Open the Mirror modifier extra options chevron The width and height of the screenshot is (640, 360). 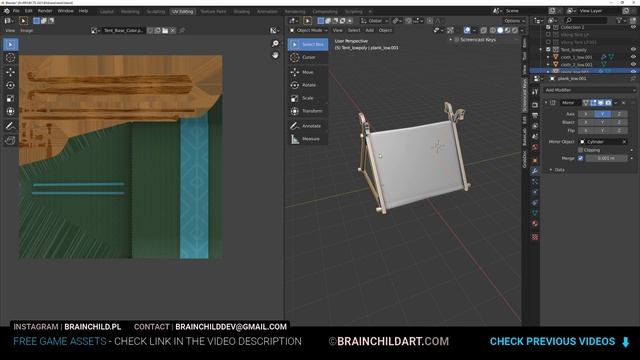point(616,103)
